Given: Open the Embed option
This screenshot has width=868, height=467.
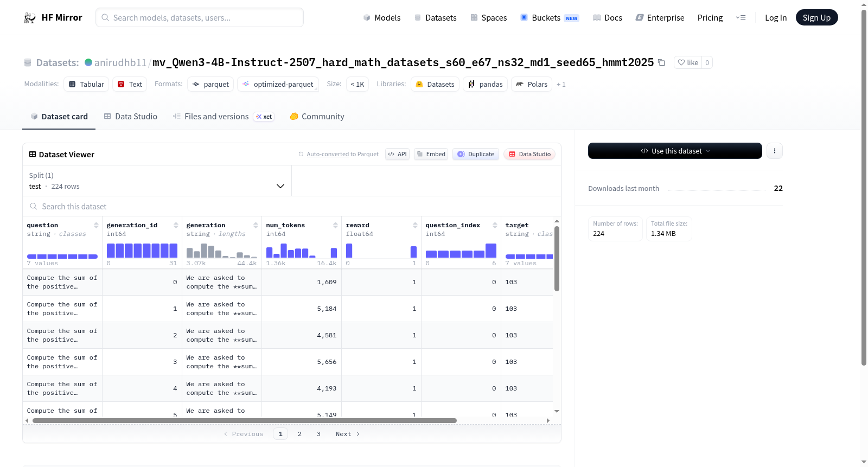Looking at the screenshot, I should (431, 154).
